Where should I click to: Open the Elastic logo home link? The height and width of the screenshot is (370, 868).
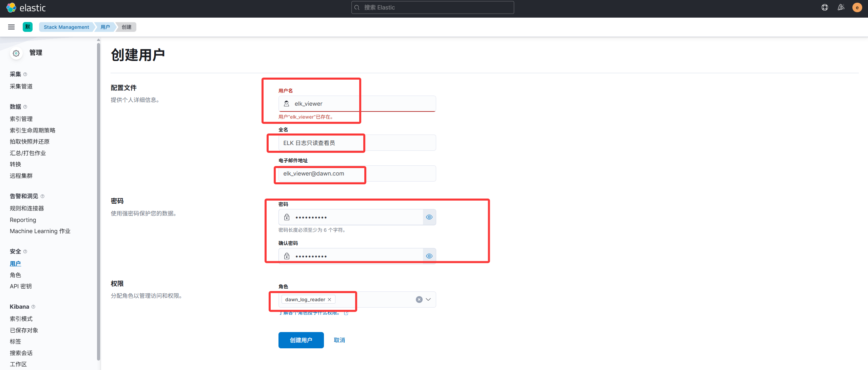pyautogui.click(x=26, y=7)
